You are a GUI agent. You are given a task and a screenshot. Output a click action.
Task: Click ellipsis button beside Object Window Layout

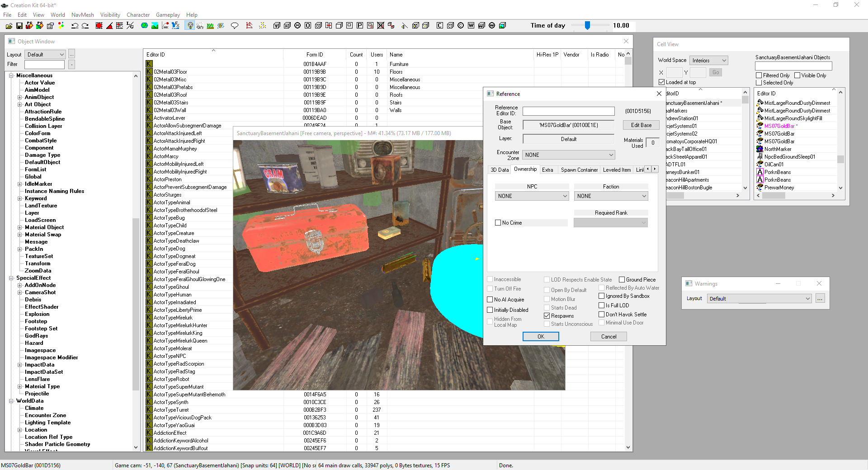point(71,55)
